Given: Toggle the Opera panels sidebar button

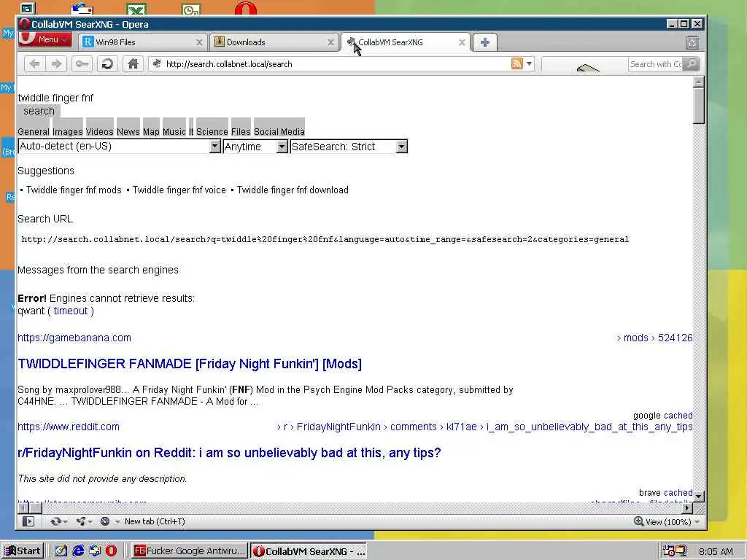Looking at the screenshot, I should point(28,521).
